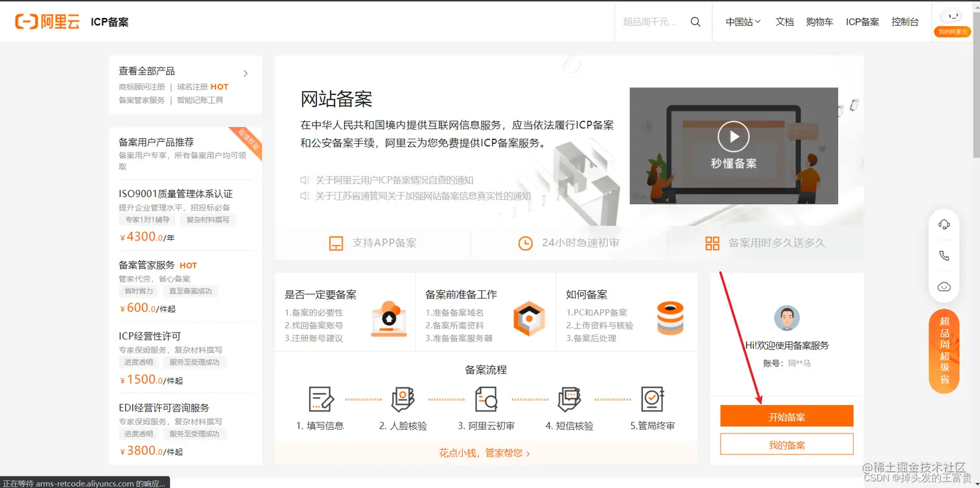Play the 秒懂备案 video
The height and width of the screenshot is (488, 980).
click(x=733, y=136)
